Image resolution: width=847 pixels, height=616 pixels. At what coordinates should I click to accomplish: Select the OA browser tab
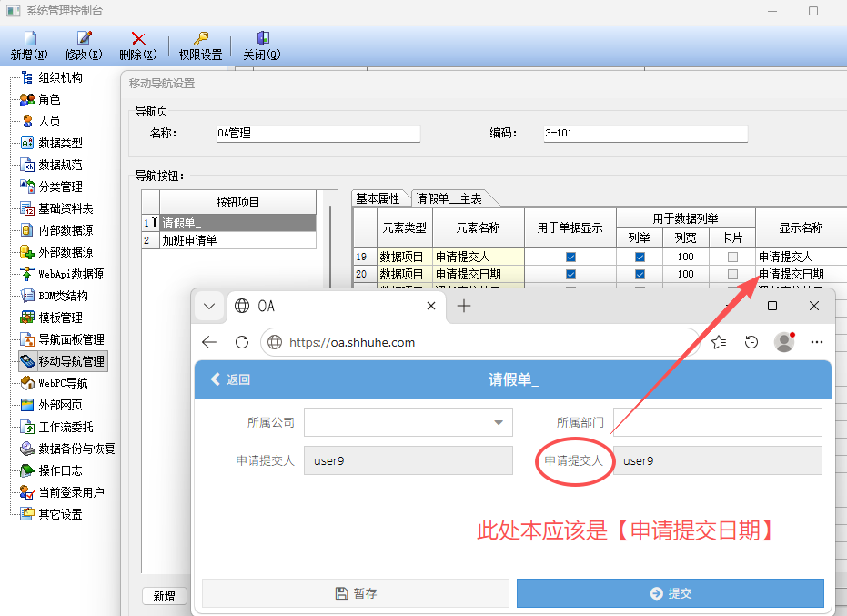point(335,307)
